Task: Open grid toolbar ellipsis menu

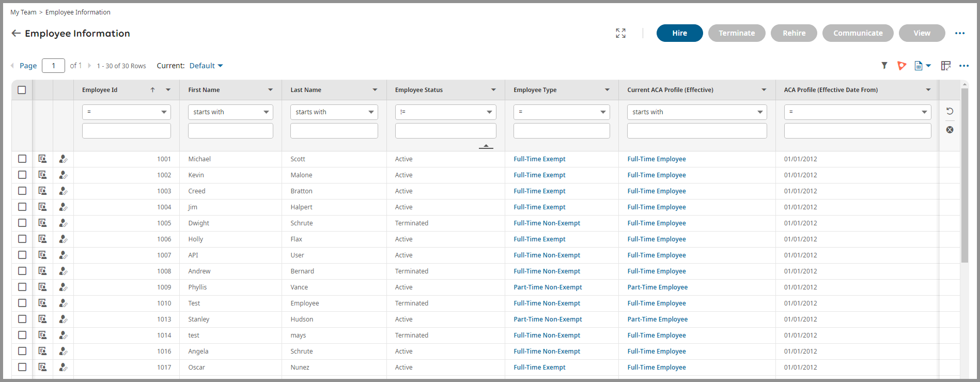Action: [964, 66]
